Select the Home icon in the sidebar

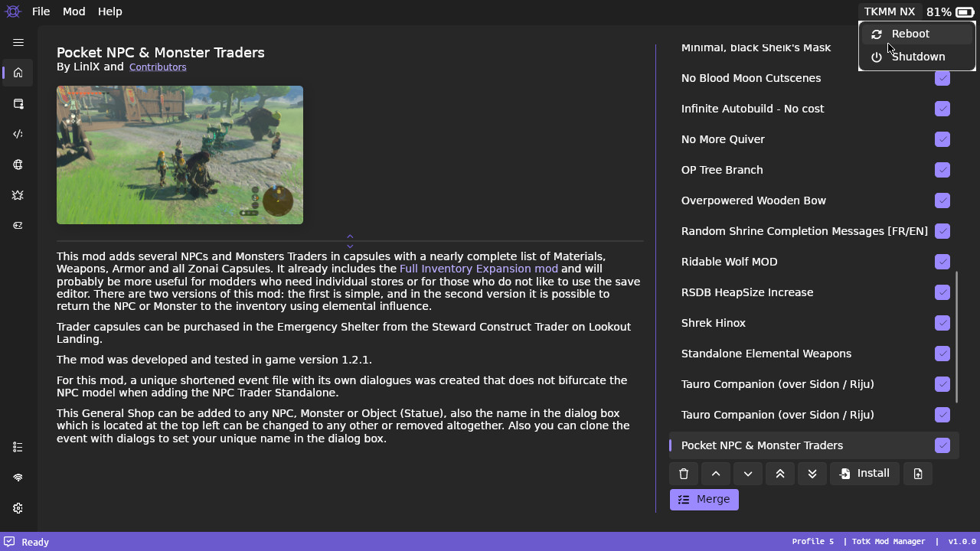[x=18, y=73]
